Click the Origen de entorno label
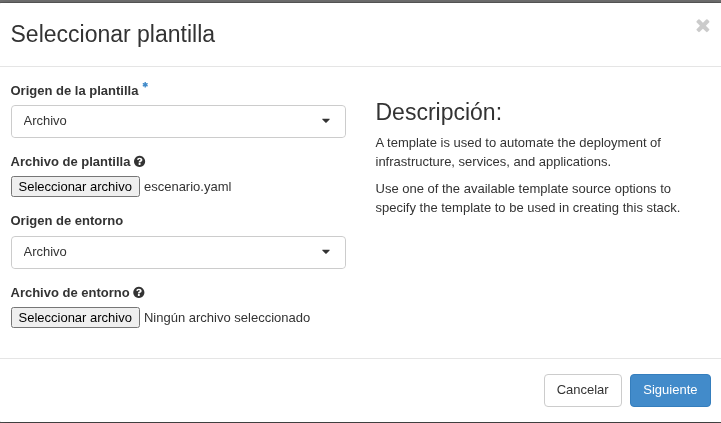The height and width of the screenshot is (423, 721). 67,221
